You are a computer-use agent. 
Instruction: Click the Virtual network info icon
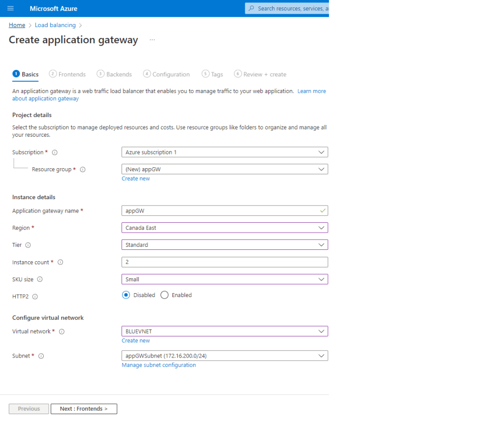62,332
